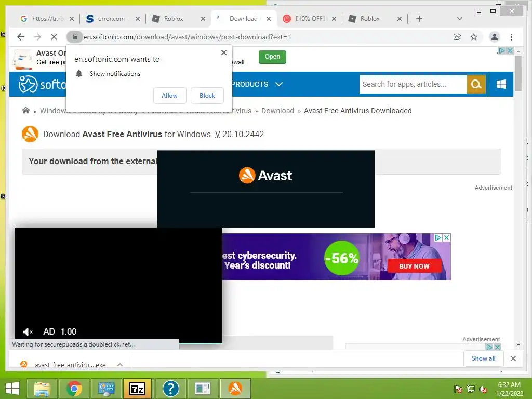Close the top banner ad
The height and width of the screenshot is (399, 532).
(x=510, y=50)
